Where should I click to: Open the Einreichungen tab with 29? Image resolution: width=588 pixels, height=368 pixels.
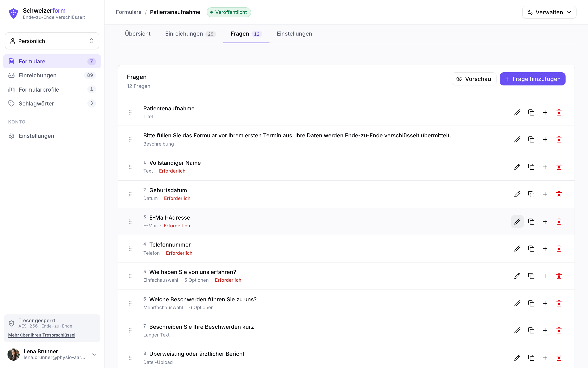tap(190, 34)
